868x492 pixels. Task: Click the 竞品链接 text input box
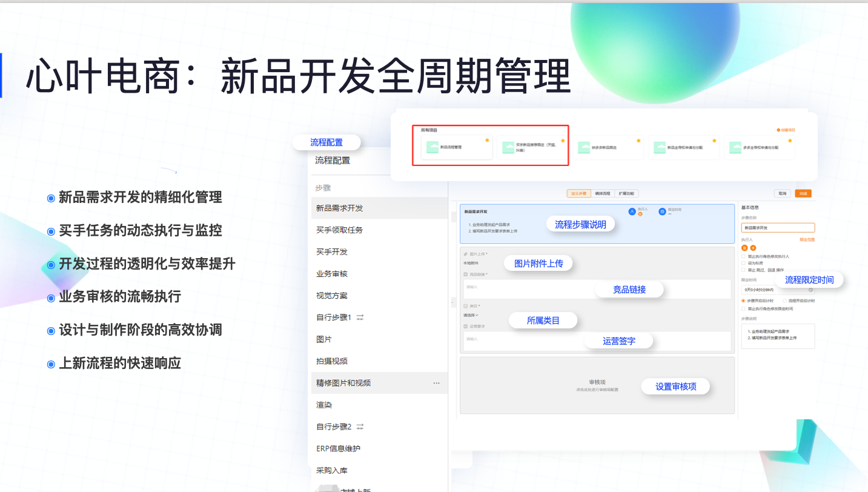597,289
